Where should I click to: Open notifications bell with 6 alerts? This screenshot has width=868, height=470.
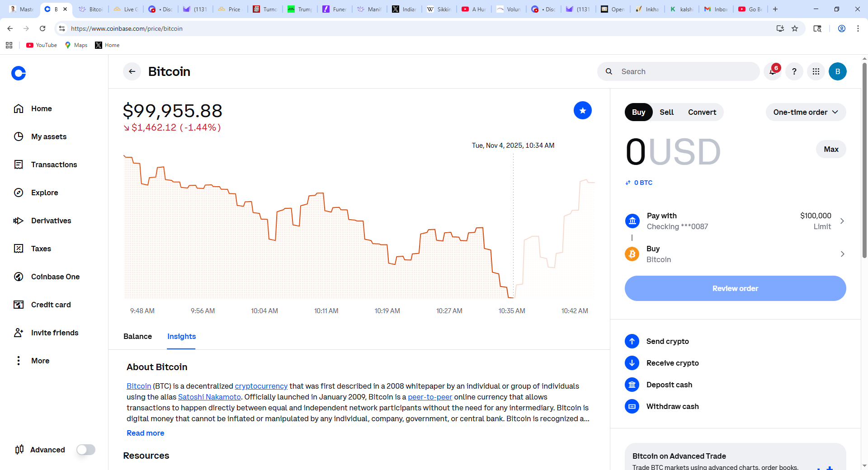point(773,71)
